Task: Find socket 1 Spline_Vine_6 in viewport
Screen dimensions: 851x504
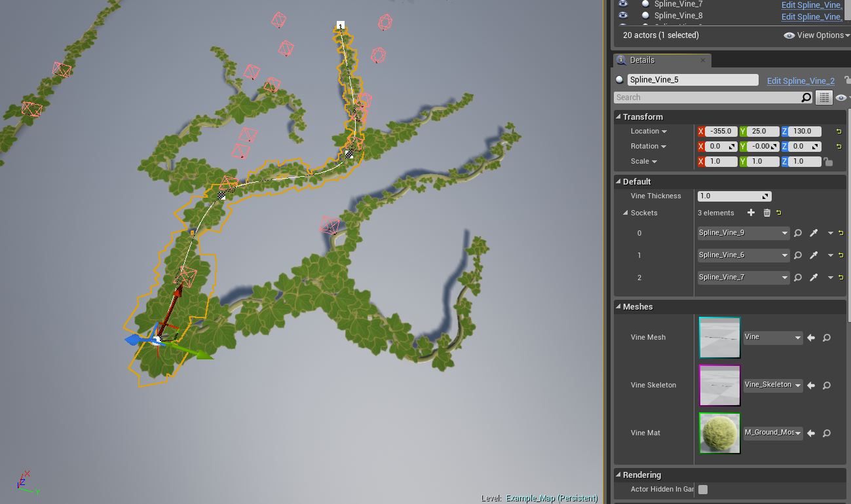Action: [798, 255]
